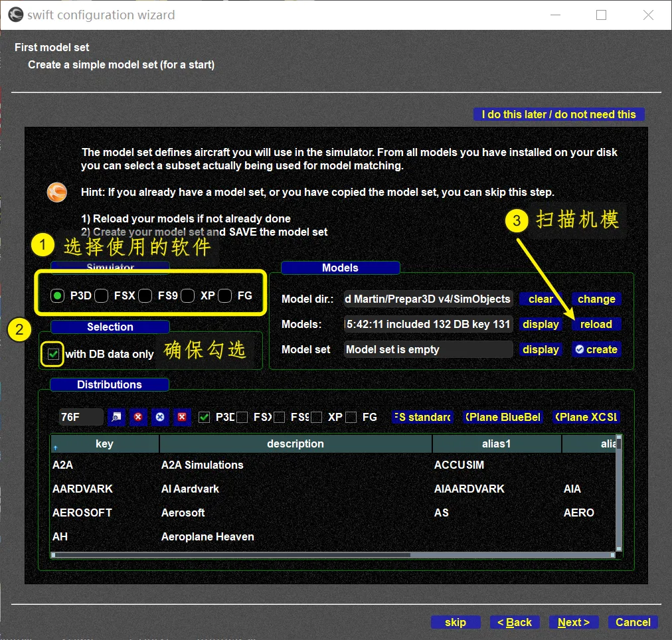This screenshot has width=672, height=640.
Task: Toggle the 'with DB data only' checkbox
Action: point(54,355)
